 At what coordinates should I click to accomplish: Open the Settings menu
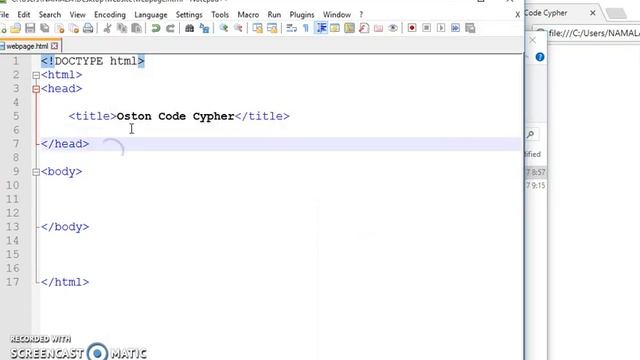(x=189, y=15)
